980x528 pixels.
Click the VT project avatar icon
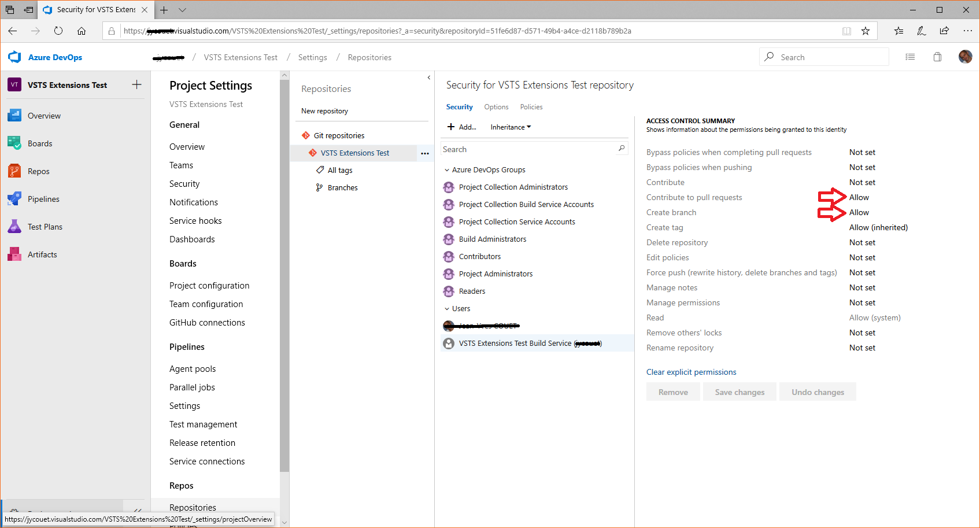14,84
